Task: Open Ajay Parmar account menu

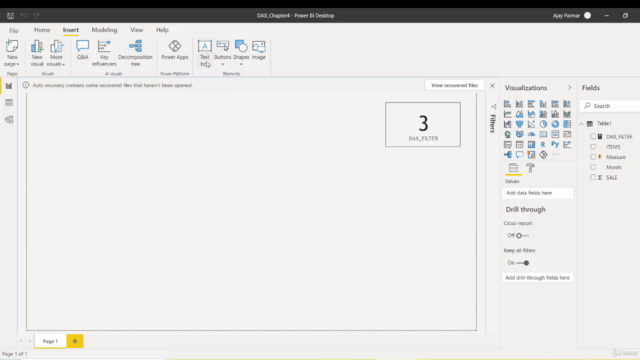Action: (x=572, y=16)
